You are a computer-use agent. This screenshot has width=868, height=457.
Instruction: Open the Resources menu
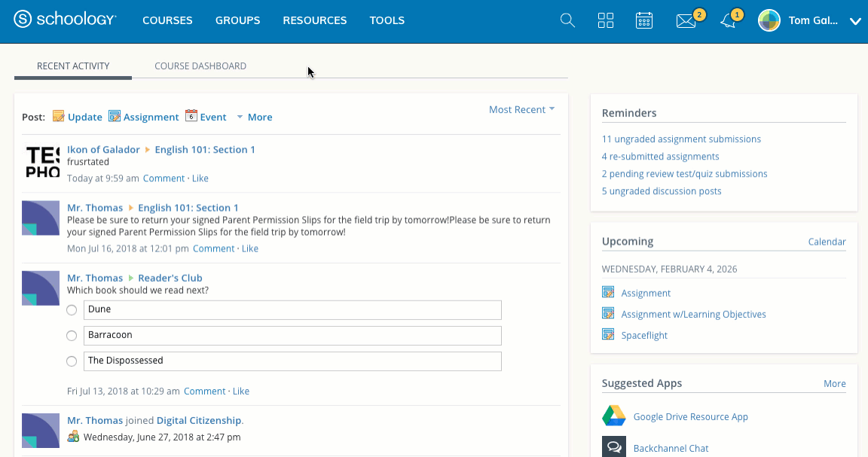point(315,21)
